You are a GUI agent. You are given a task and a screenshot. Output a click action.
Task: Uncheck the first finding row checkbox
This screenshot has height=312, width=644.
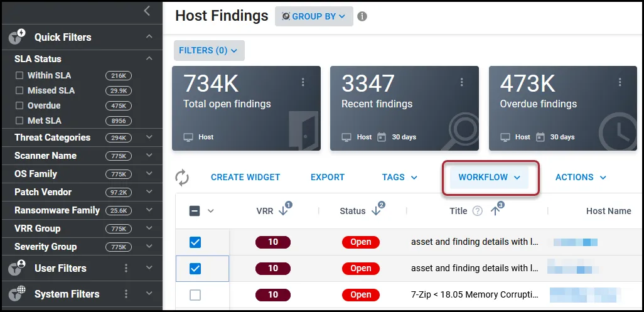click(x=195, y=242)
